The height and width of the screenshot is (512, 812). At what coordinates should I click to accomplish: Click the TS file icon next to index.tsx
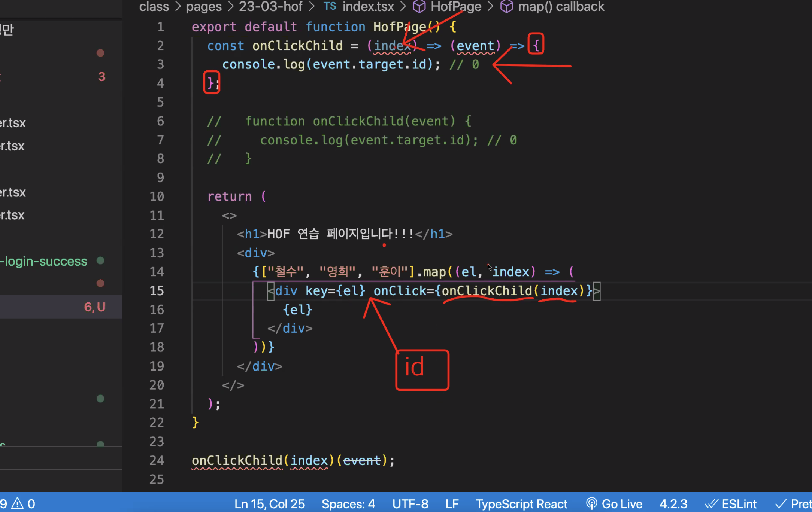click(x=330, y=6)
